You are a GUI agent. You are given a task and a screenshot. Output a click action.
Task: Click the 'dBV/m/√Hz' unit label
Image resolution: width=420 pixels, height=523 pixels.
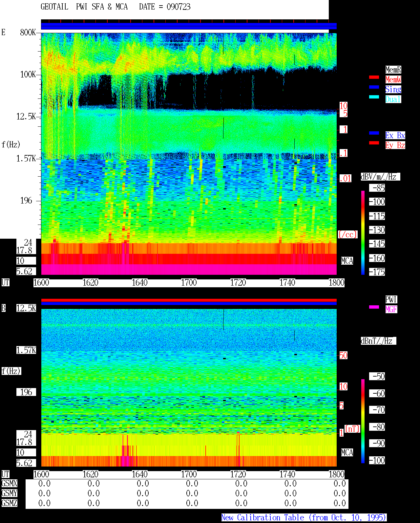[x=380, y=177]
